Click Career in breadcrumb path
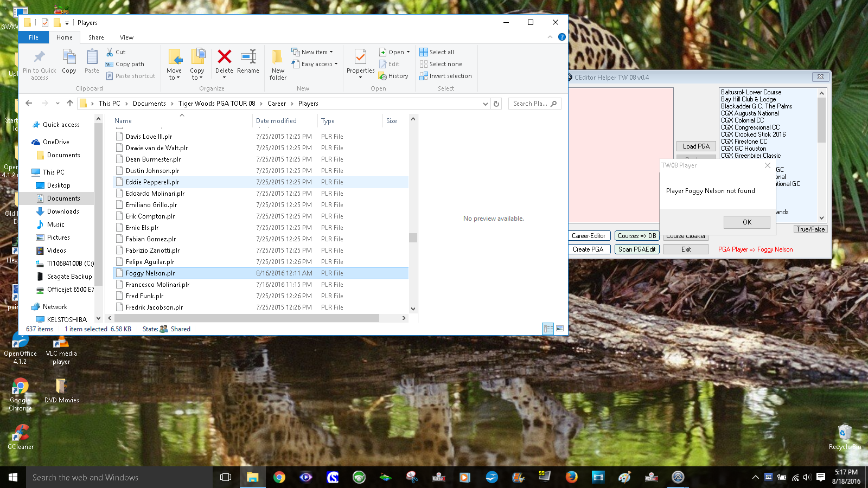 click(x=276, y=104)
